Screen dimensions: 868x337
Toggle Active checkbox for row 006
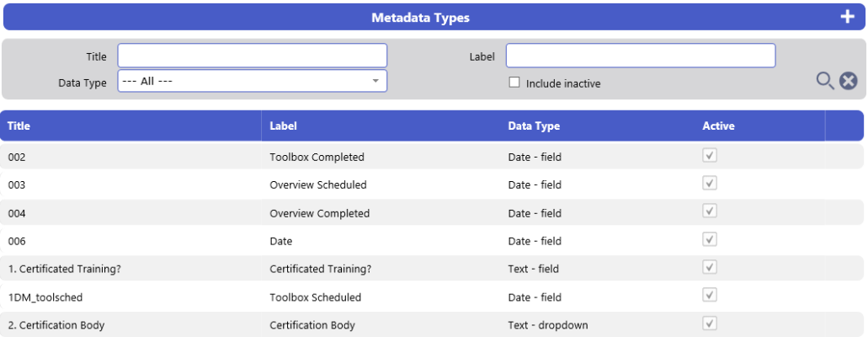pyautogui.click(x=710, y=239)
